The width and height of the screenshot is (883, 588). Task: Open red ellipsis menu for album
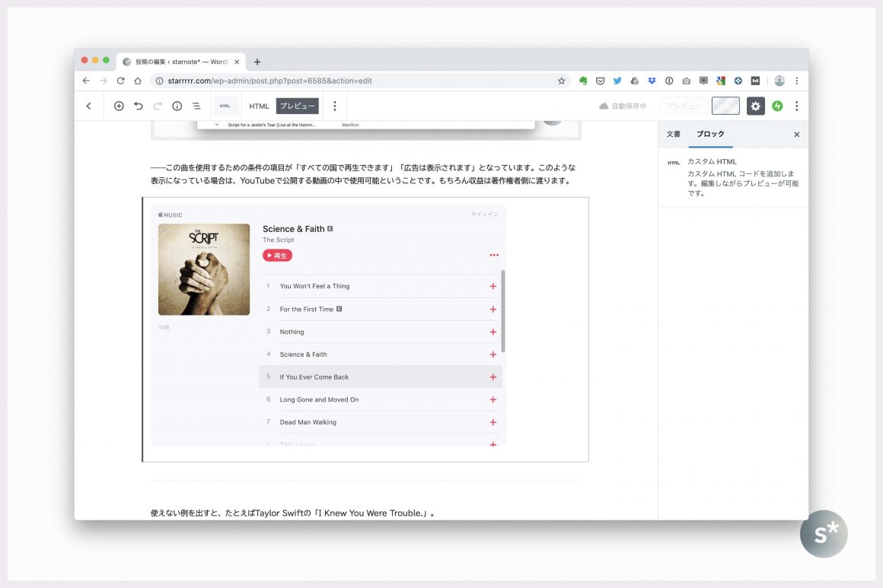pos(494,256)
